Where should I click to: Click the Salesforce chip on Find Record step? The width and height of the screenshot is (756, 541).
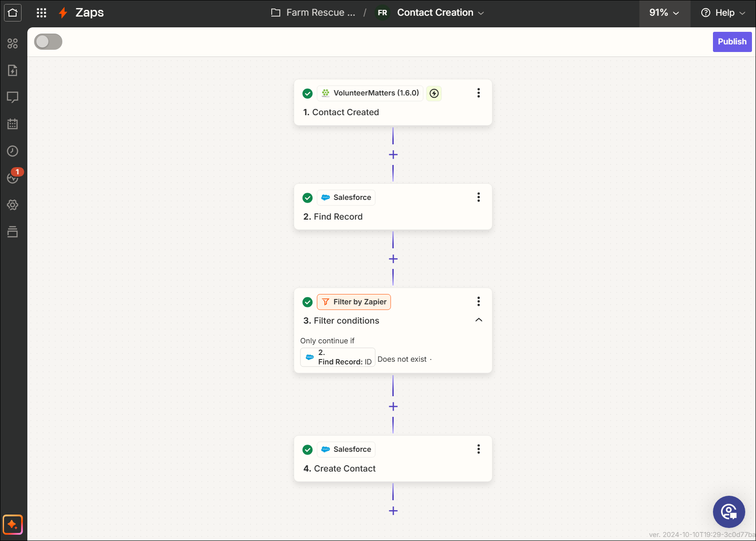346,198
